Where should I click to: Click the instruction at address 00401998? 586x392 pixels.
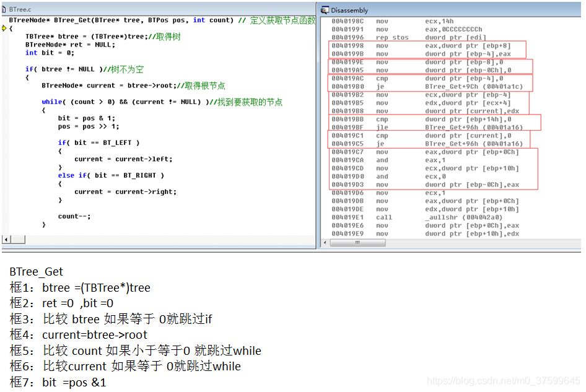click(421, 46)
